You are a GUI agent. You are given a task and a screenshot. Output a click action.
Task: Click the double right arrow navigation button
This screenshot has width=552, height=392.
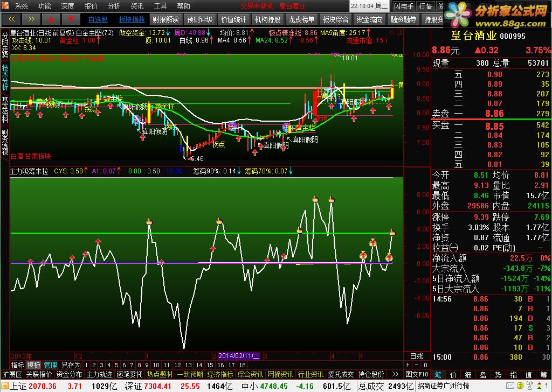pyautogui.click(x=31, y=19)
